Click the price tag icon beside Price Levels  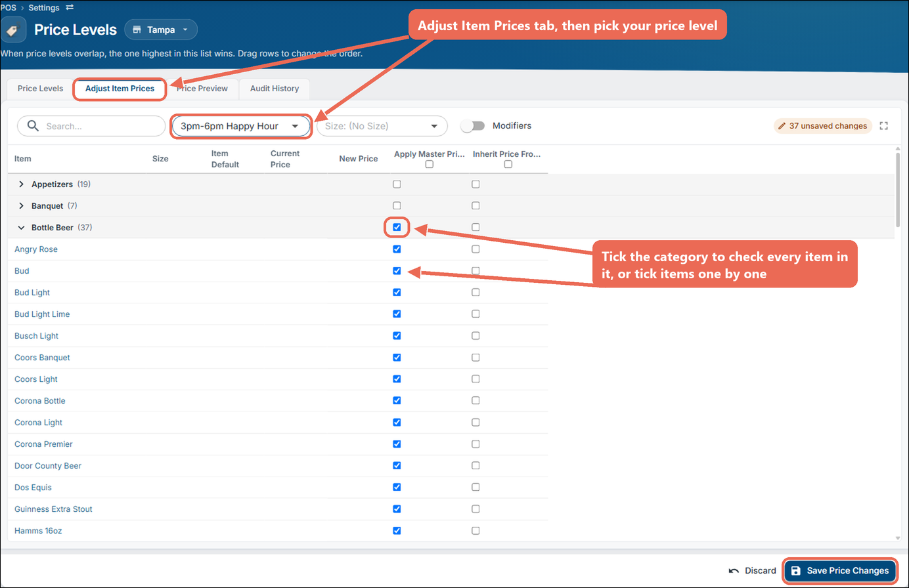[x=12, y=30]
